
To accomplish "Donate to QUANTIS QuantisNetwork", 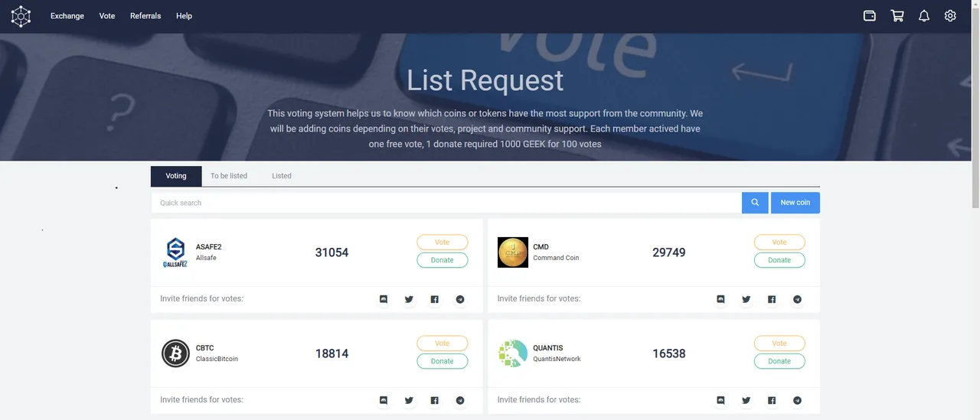I will tap(779, 361).
